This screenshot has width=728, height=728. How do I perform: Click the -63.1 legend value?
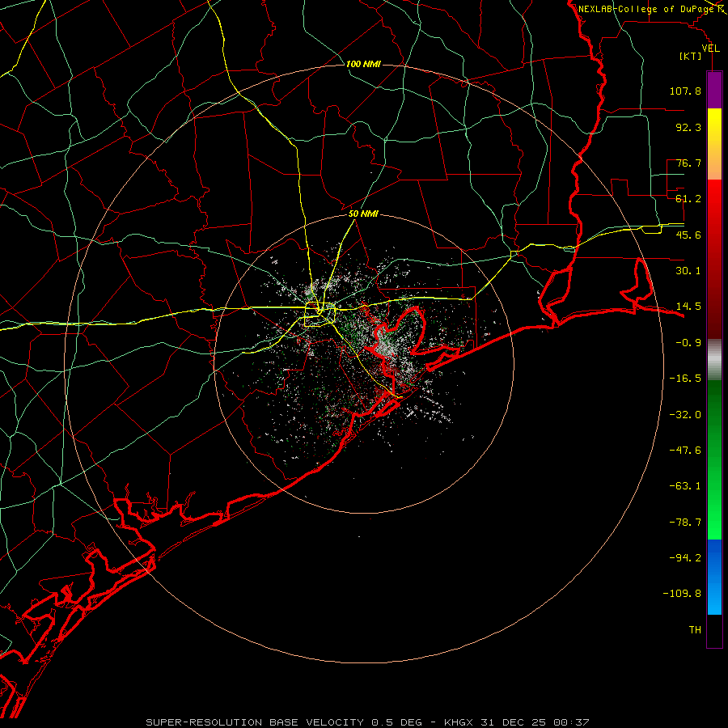(685, 486)
